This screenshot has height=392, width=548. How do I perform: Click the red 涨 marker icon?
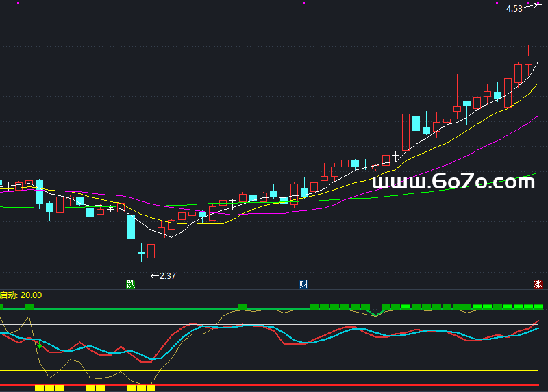pyautogui.click(x=538, y=284)
